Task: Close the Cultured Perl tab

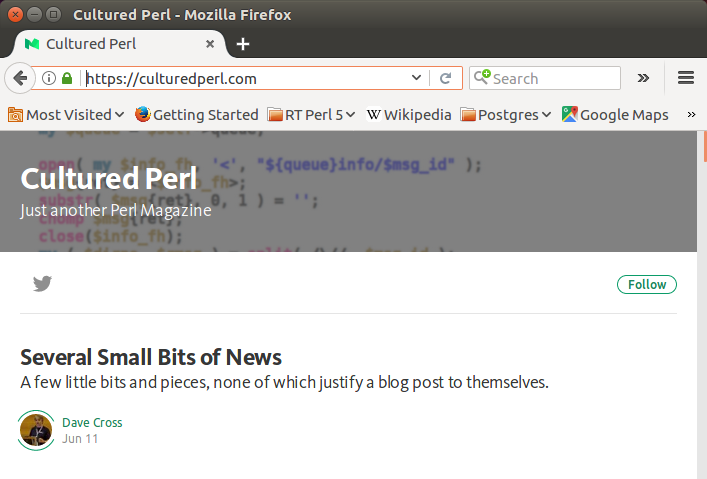Action: [x=210, y=44]
